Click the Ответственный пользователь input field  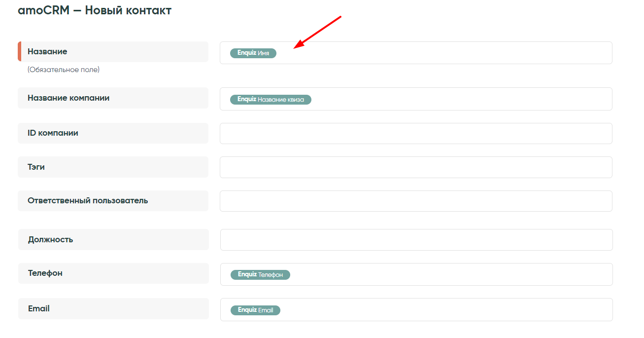pos(416,201)
